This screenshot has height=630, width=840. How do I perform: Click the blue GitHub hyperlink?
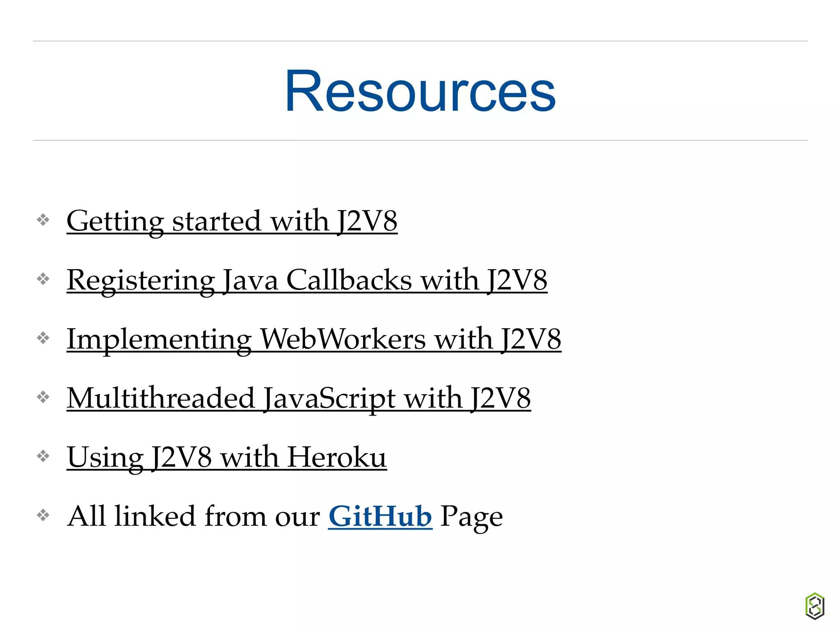pyautogui.click(x=380, y=516)
